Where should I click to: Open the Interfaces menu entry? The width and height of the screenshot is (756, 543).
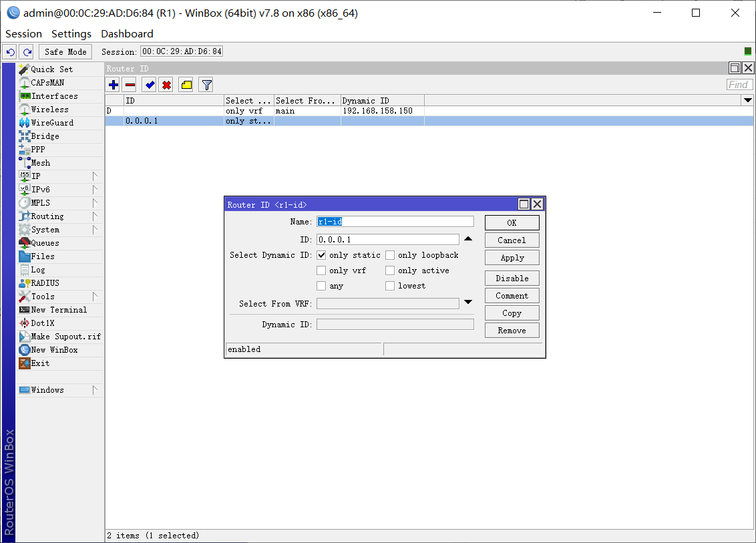click(x=60, y=96)
